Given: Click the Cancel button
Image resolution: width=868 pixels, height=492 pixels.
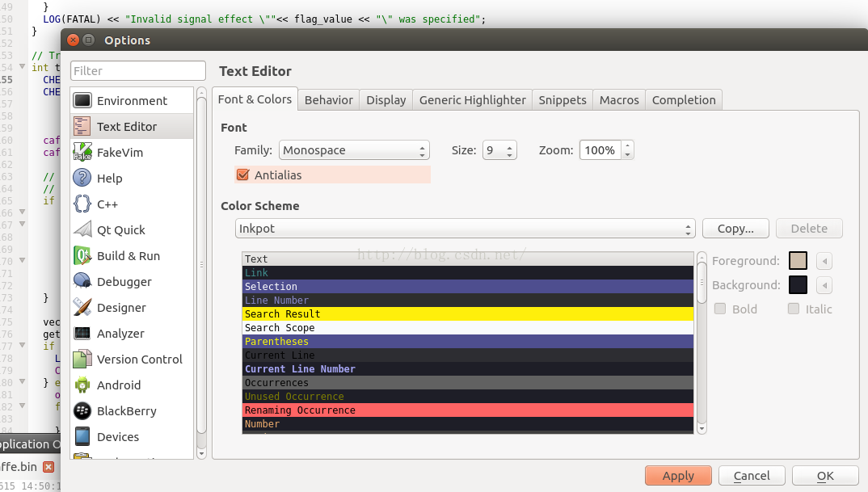Looking at the screenshot, I should [752, 476].
